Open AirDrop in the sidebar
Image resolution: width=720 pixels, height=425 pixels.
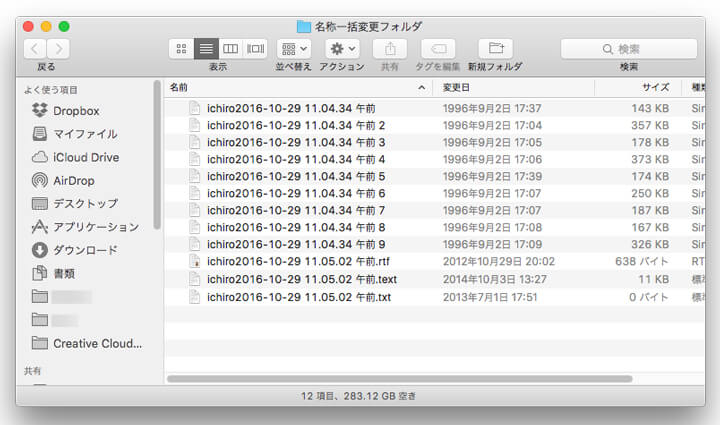pos(63,180)
